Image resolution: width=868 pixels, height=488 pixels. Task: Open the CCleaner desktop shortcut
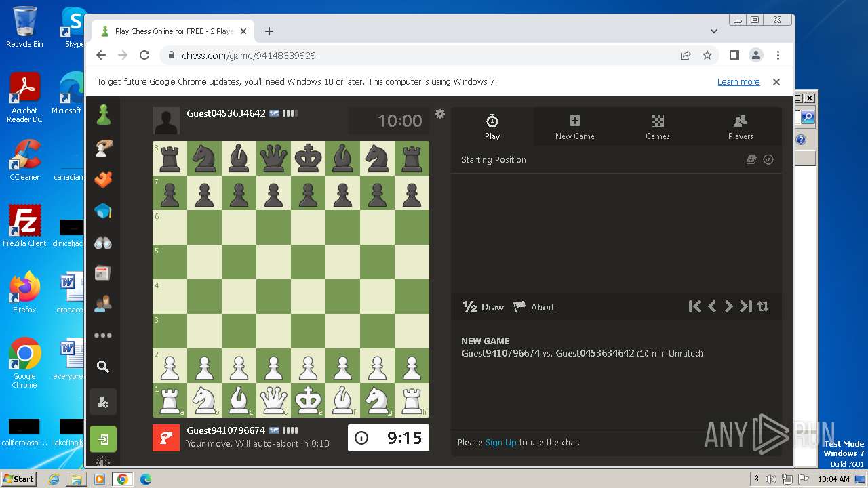tap(24, 160)
